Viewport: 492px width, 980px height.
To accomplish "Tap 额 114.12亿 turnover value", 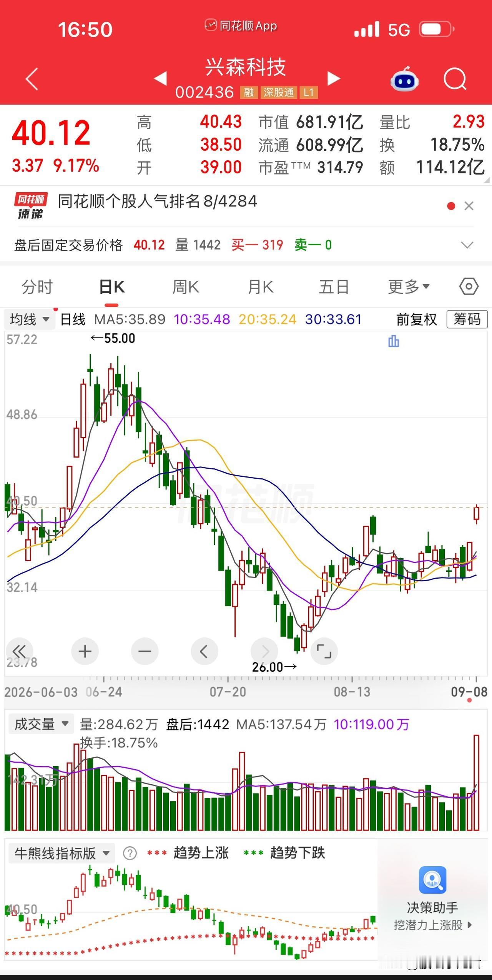I will tap(450, 167).
